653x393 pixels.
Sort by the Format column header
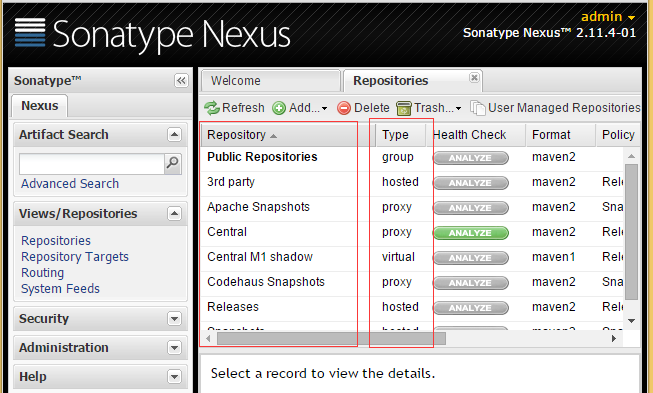point(561,135)
